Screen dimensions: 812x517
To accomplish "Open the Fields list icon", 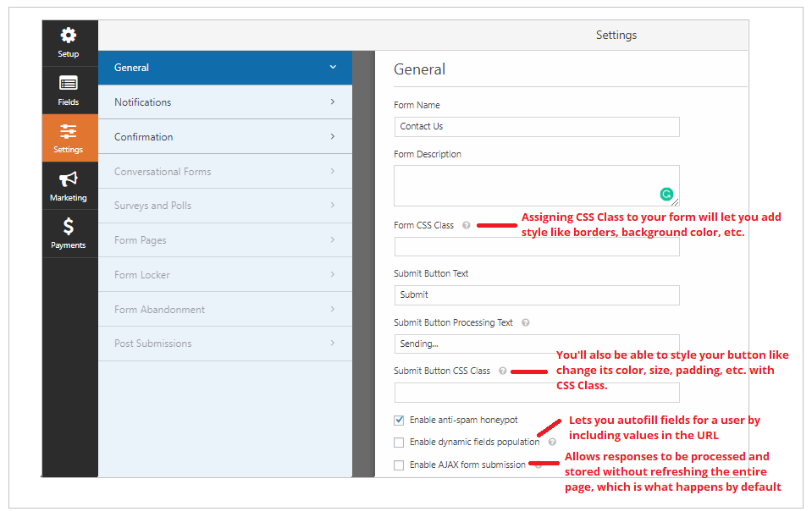I will pyautogui.click(x=69, y=83).
